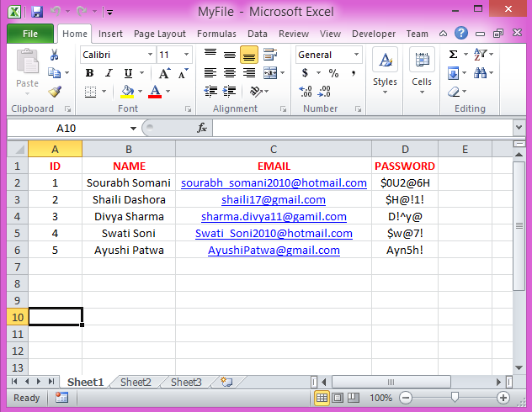Minimize the Ribbon with the caret
The width and height of the screenshot is (532, 412).
pyautogui.click(x=443, y=34)
